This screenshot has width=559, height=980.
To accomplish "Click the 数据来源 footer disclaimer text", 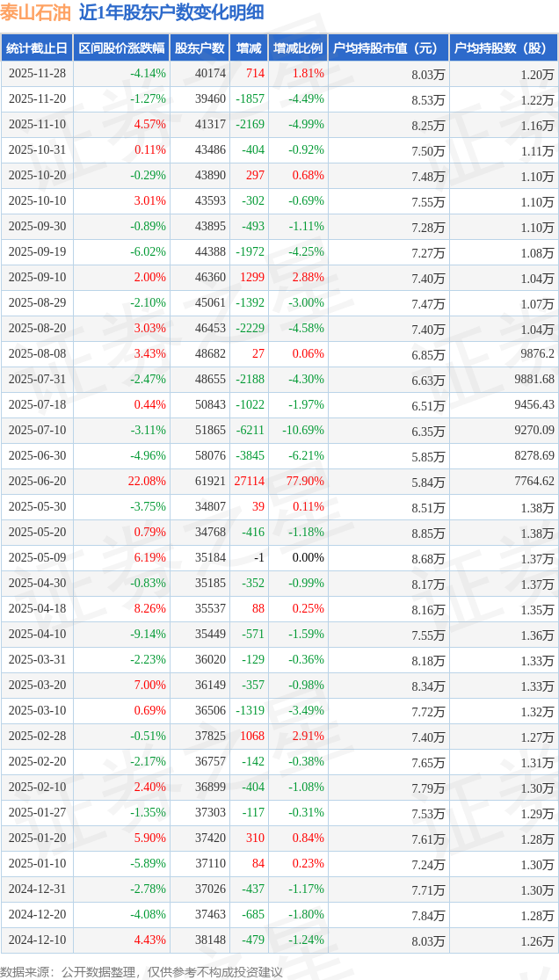I will tap(142, 971).
